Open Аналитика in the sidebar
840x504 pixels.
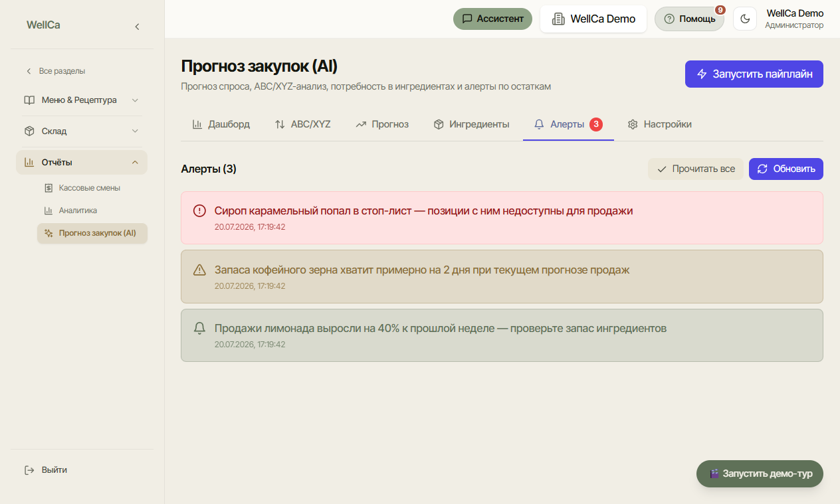92,210
